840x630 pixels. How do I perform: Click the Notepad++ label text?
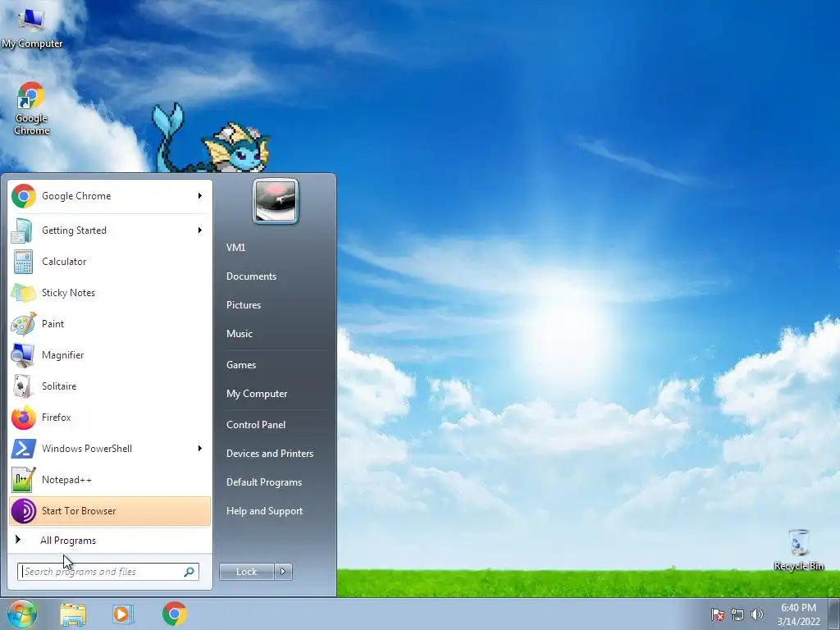point(67,479)
